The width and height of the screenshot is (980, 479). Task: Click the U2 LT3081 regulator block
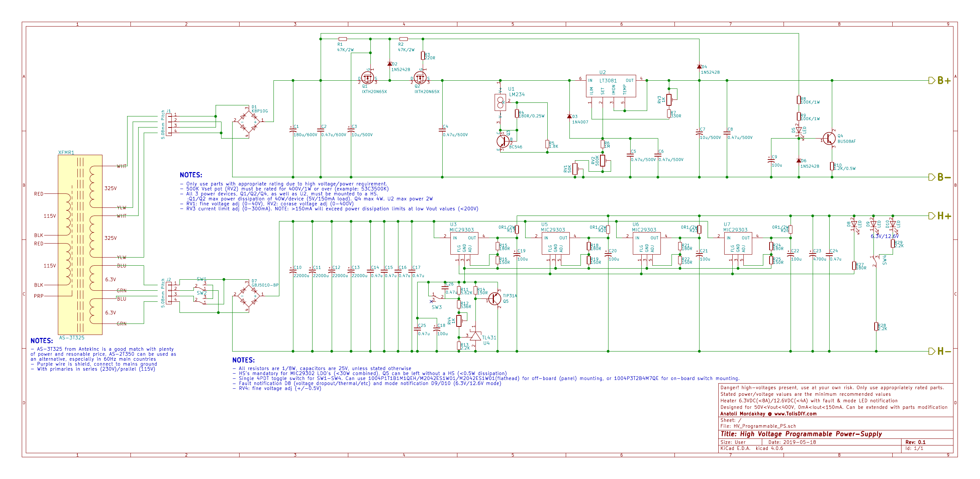(610, 85)
